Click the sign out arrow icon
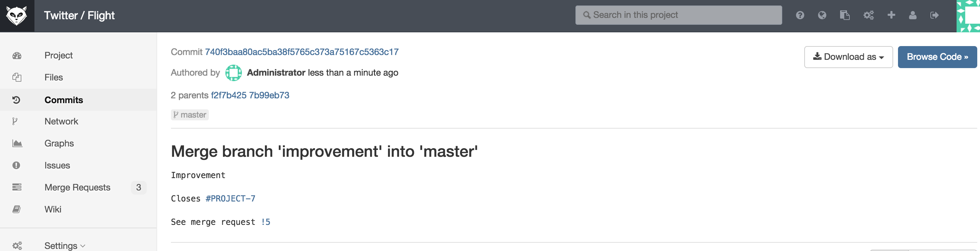980x251 pixels. (x=935, y=15)
